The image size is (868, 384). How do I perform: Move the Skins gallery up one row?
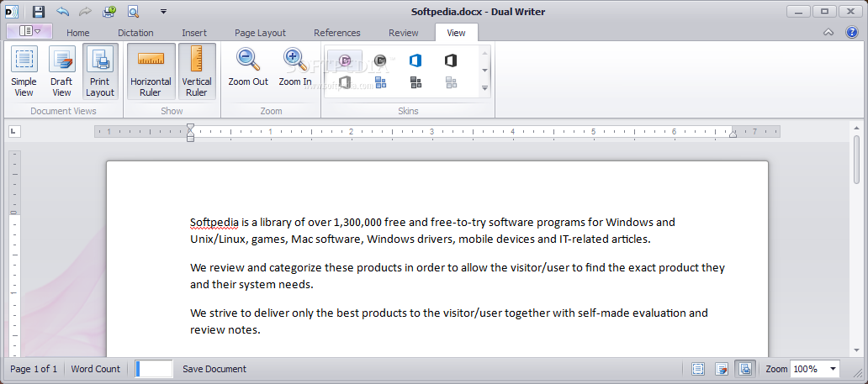485,54
